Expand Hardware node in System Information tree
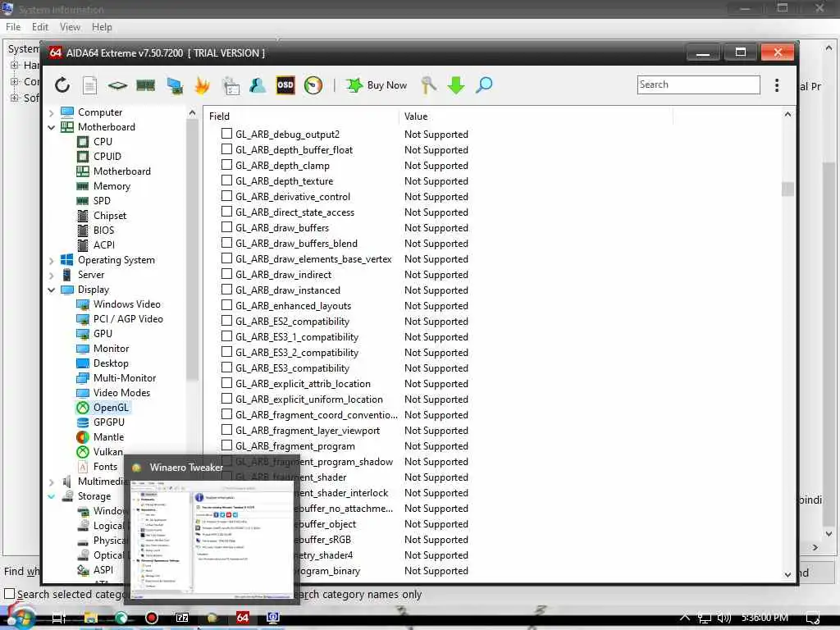The width and height of the screenshot is (840, 630). 15,66
